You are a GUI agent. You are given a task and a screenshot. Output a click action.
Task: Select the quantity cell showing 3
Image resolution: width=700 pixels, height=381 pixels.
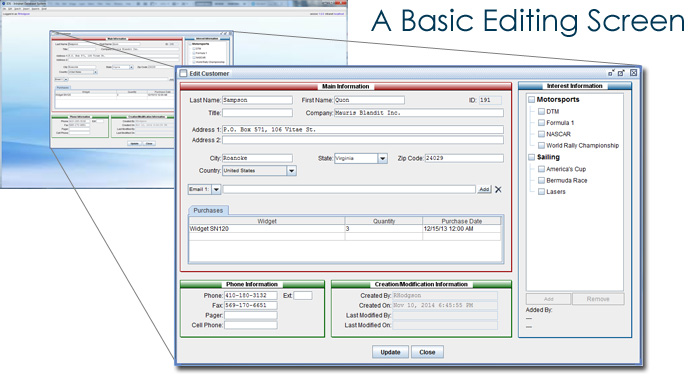coord(384,229)
